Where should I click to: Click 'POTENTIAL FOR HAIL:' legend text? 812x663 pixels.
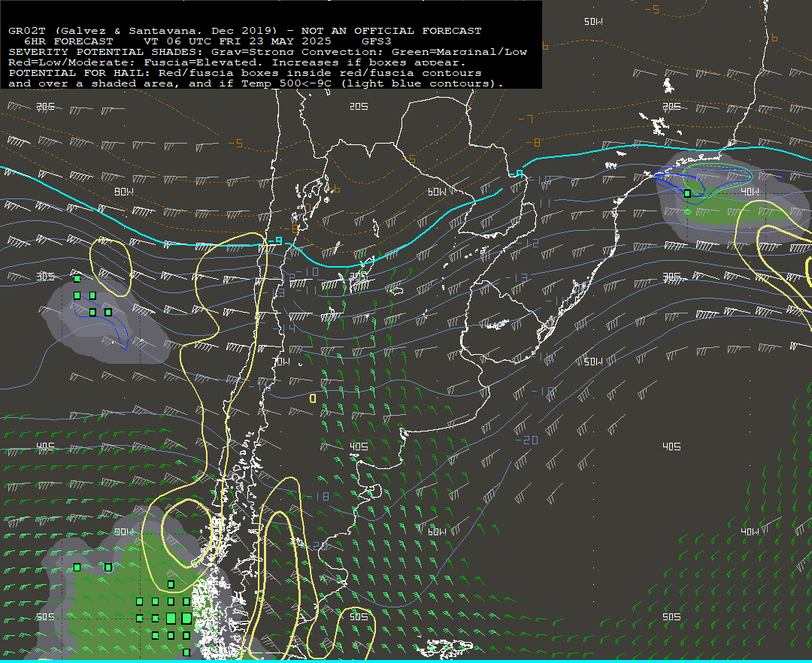point(80,73)
